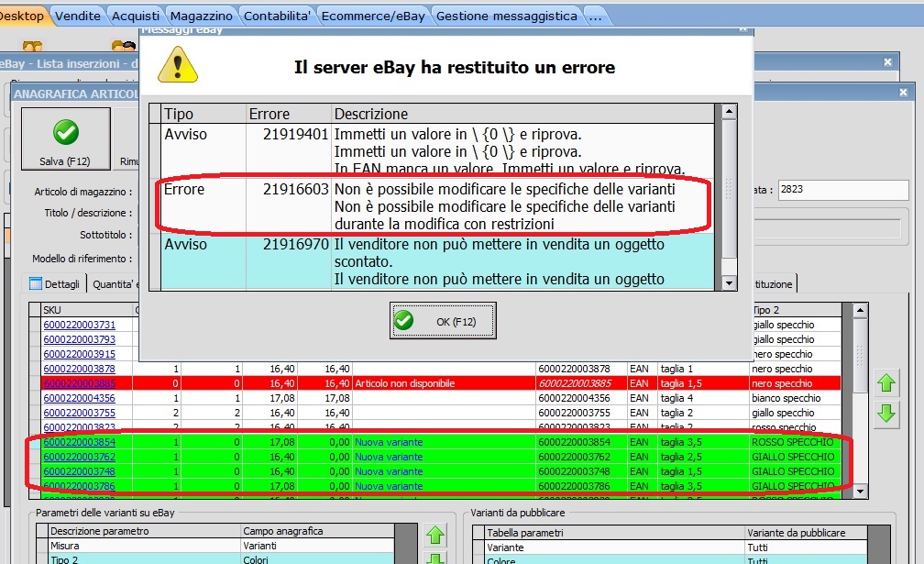The image size is (924, 564).
Task: Open the Contabilita' tab
Action: tap(277, 16)
